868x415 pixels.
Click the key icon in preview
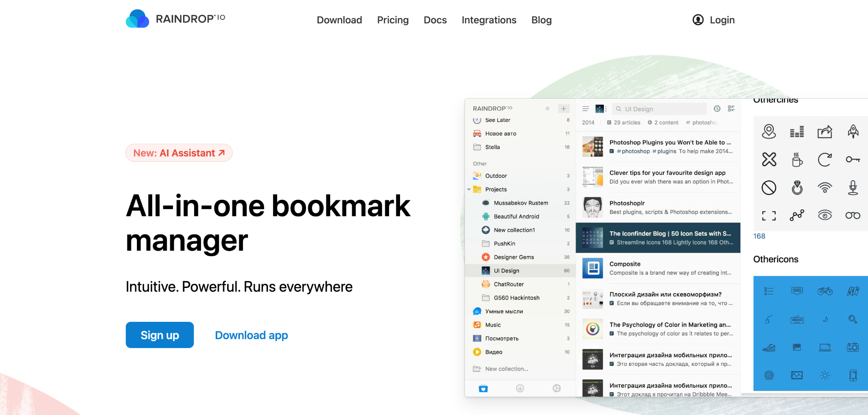[x=853, y=160]
